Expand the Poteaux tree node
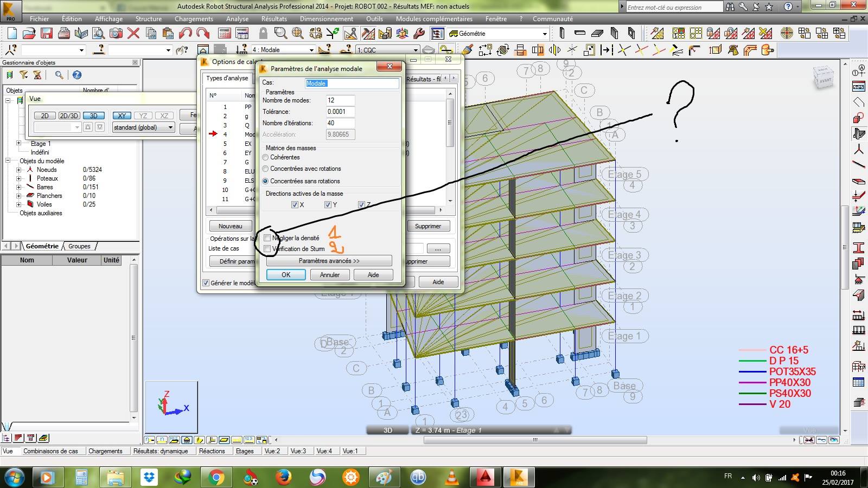868x488 pixels. coord(18,178)
